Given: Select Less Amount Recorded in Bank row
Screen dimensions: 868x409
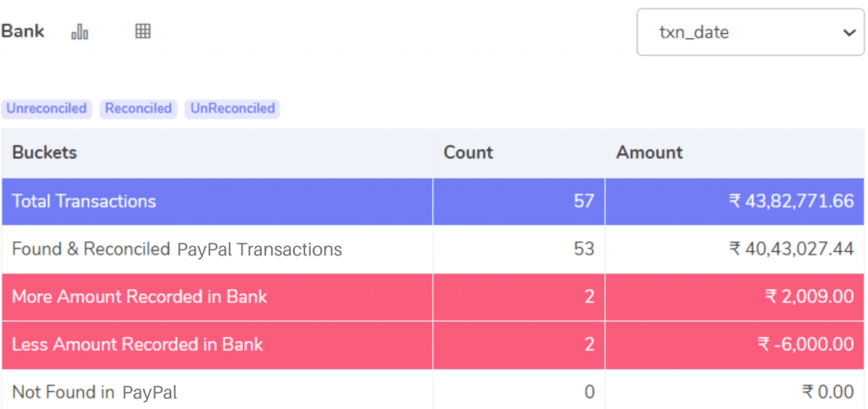Looking at the screenshot, I should pos(433,345).
